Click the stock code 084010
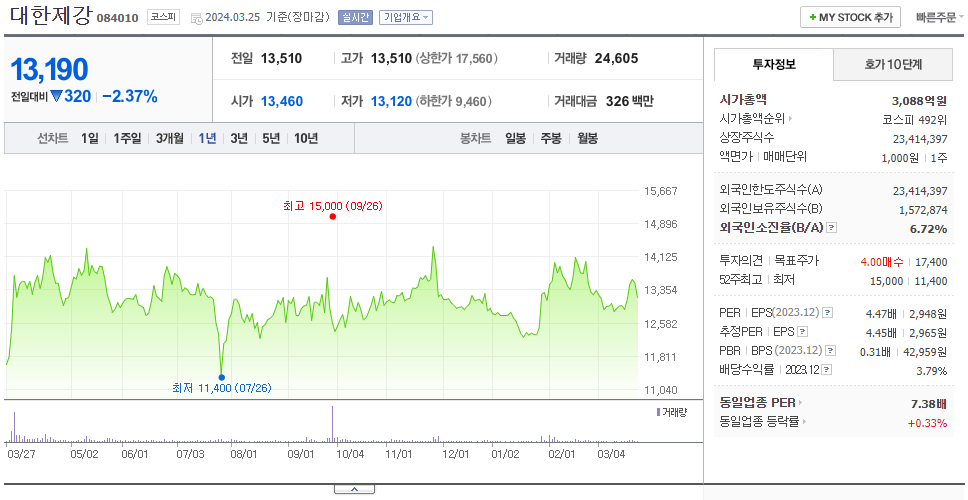This screenshot has width=968, height=500. pos(117,18)
